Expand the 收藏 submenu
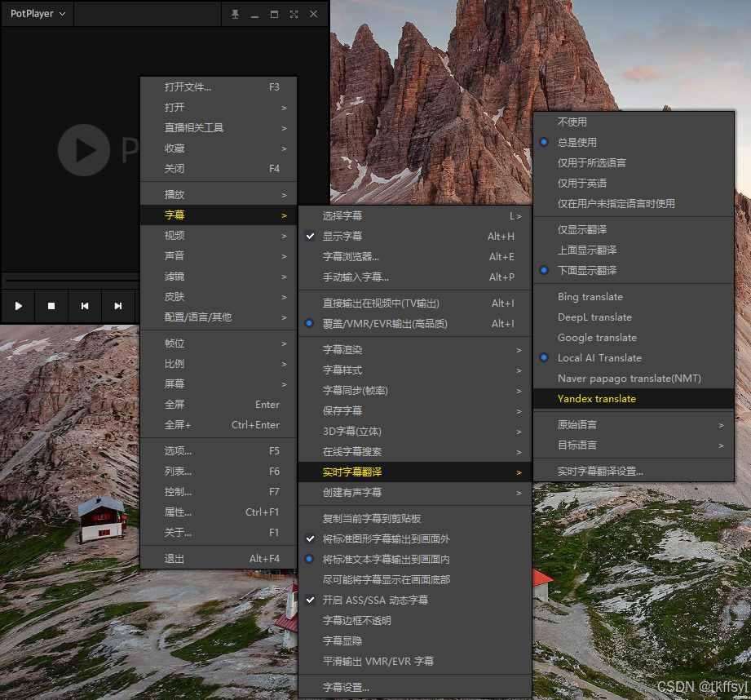Image resolution: width=751 pixels, height=700 pixels. pyautogui.click(x=219, y=148)
